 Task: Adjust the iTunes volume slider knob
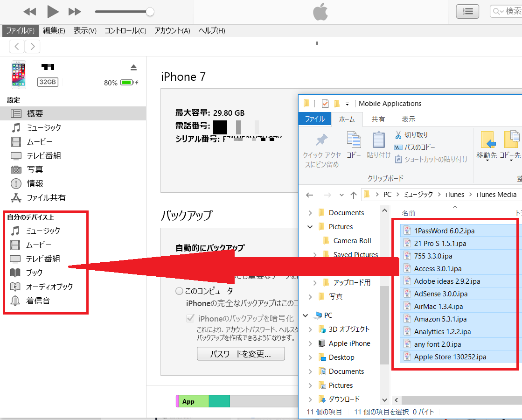pyautogui.click(x=150, y=12)
